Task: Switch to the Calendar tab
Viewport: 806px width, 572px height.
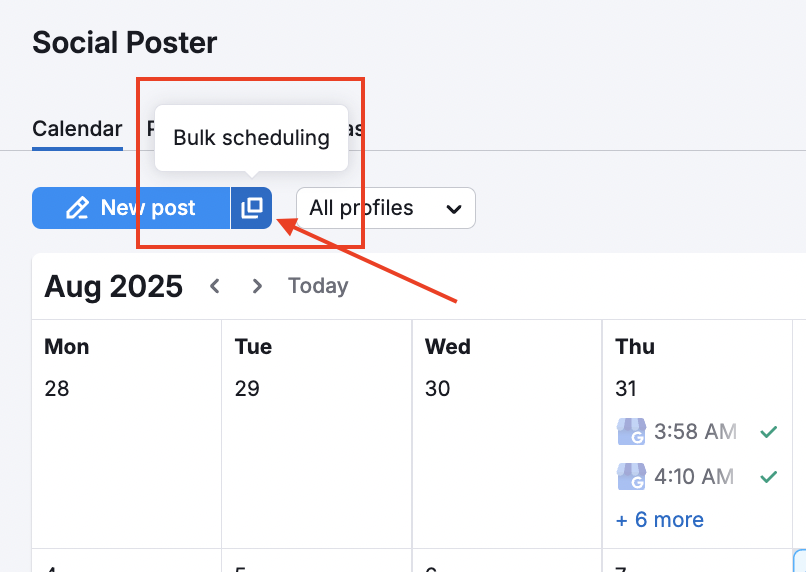Action: [77, 129]
